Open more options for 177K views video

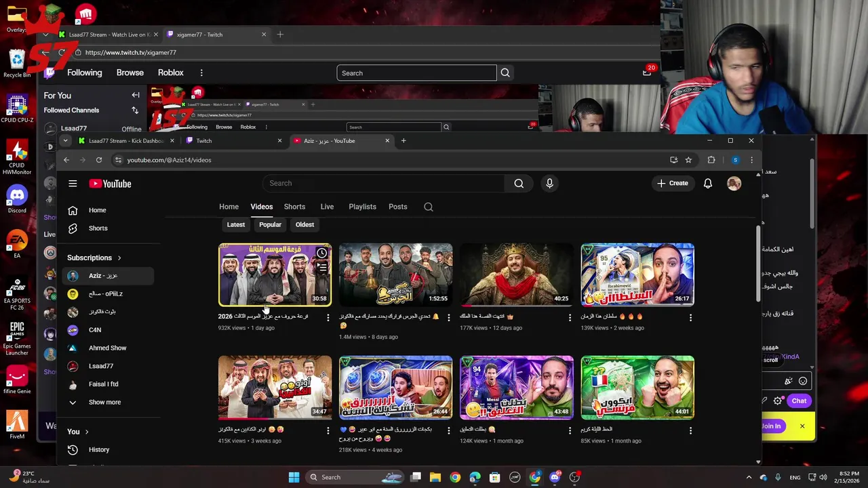(x=570, y=317)
